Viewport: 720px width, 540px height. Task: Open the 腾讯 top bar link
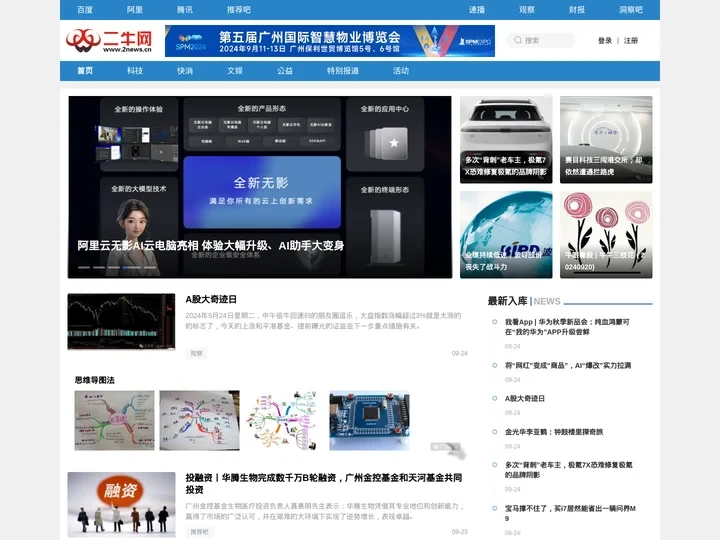coord(185,10)
